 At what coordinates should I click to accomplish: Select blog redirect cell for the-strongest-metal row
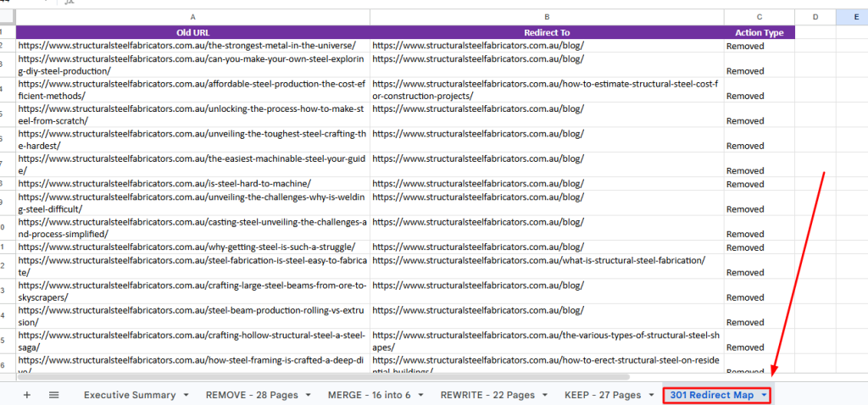click(x=547, y=46)
